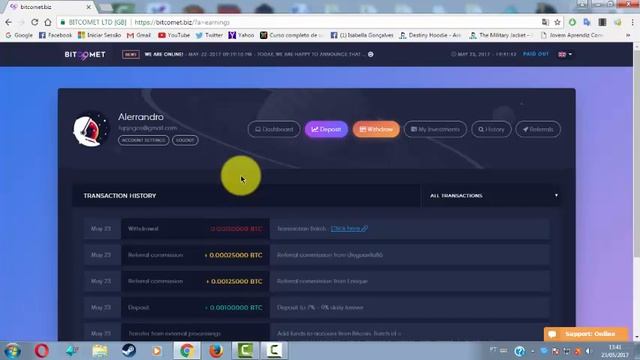The height and width of the screenshot is (360, 640).
Task: Bookmark this page with star icon
Action: [557, 22]
